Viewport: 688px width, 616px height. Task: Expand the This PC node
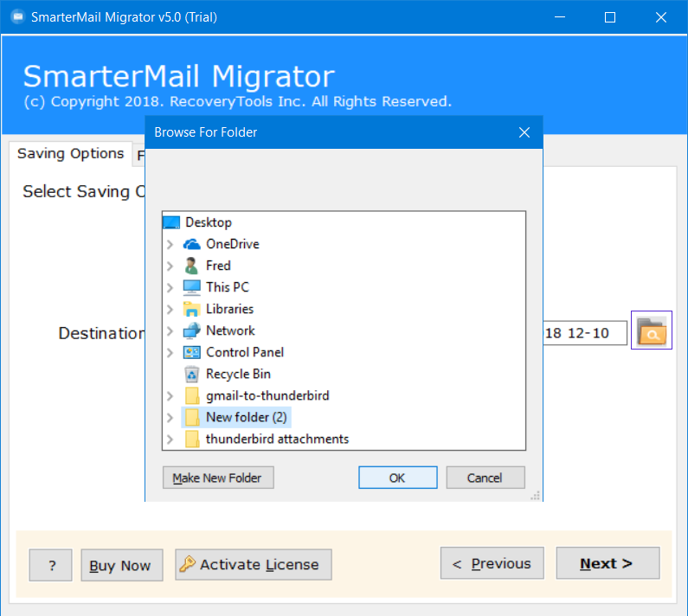pos(170,288)
